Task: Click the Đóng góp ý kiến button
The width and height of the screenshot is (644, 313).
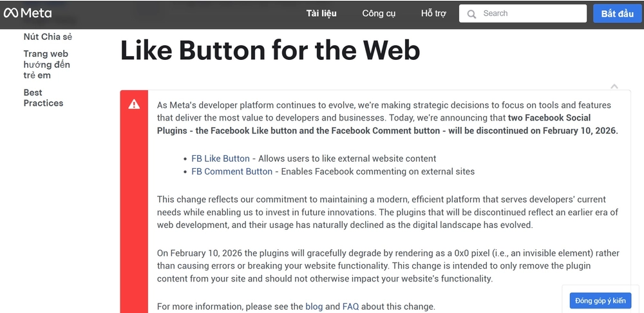Action: (x=600, y=301)
